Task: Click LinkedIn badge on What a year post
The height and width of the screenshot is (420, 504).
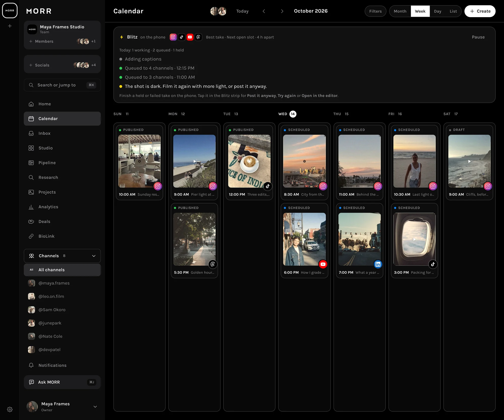Action: [x=378, y=264]
